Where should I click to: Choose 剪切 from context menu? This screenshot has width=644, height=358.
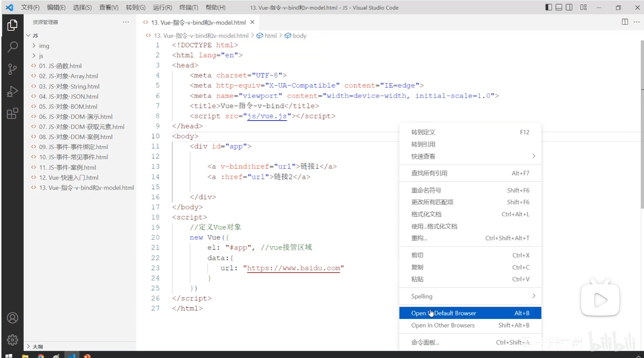pyautogui.click(x=470, y=255)
